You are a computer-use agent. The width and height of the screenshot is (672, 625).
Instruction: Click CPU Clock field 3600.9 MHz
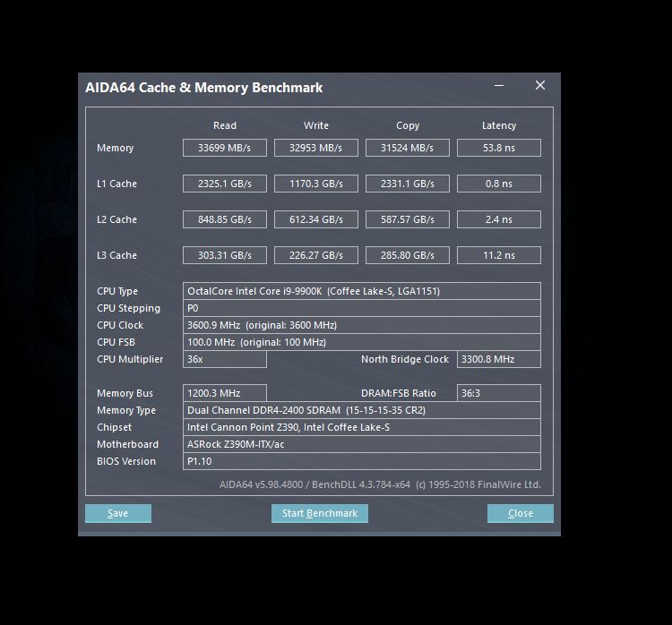tap(362, 325)
